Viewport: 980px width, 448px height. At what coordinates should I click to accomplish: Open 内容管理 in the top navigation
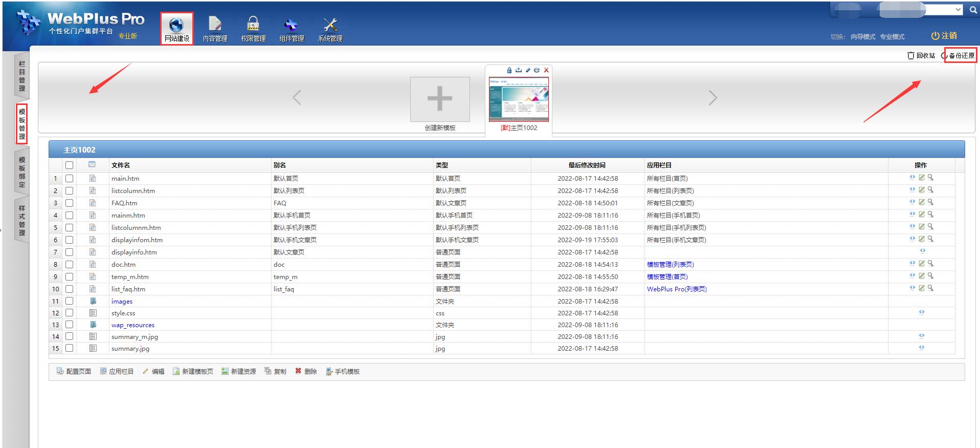tap(215, 25)
